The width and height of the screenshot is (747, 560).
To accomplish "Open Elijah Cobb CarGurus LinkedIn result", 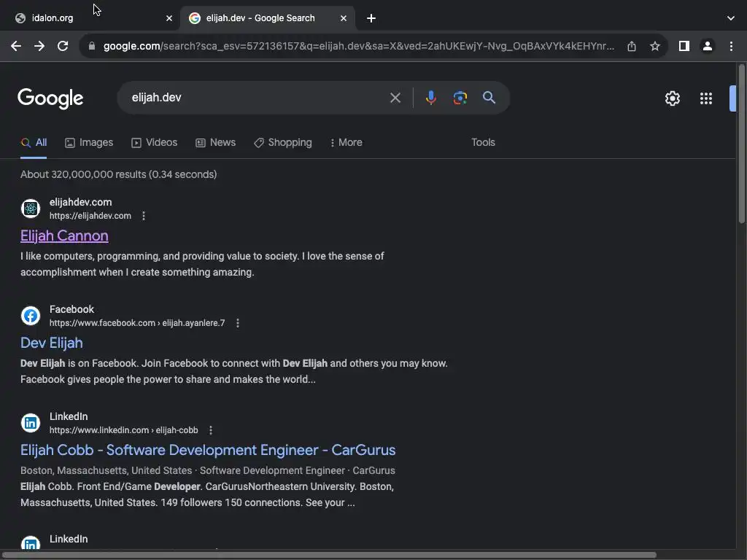I will [x=208, y=450].
